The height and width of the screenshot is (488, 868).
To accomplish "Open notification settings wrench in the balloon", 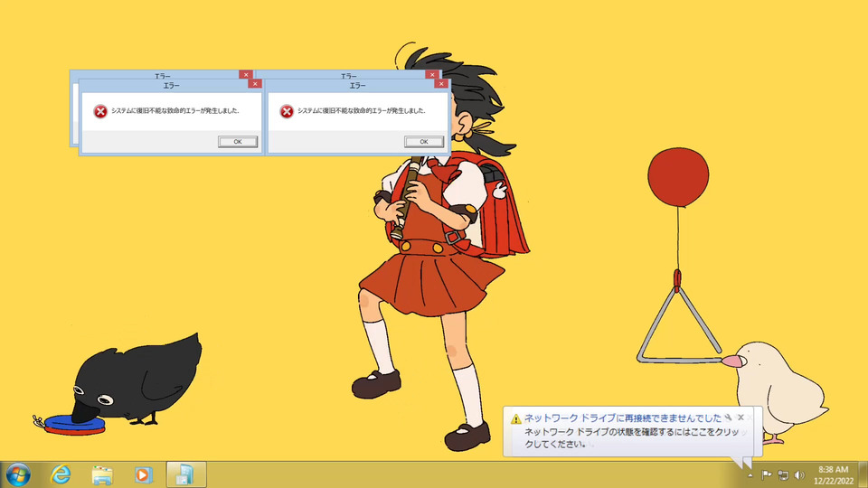I will 729,418.
